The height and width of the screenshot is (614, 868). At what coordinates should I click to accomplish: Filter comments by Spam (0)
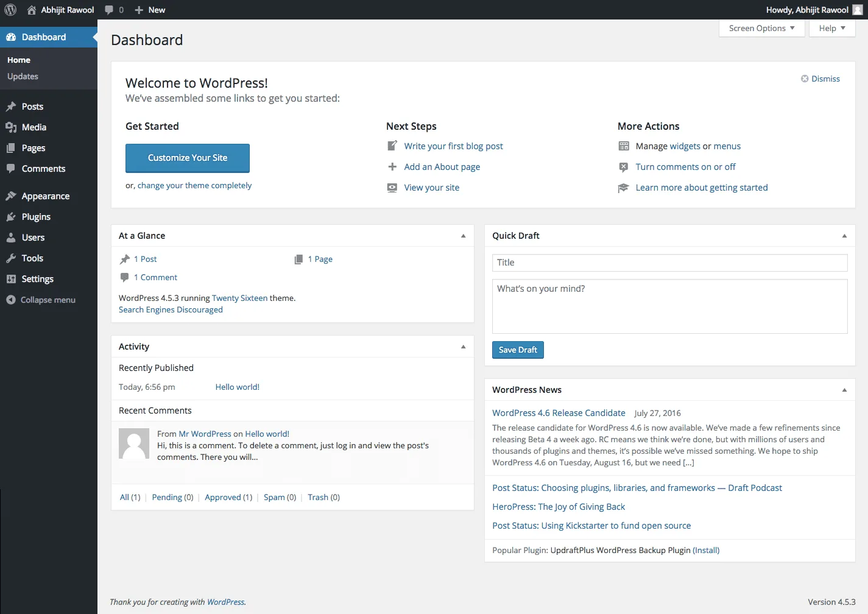click(x=280, y=497)
